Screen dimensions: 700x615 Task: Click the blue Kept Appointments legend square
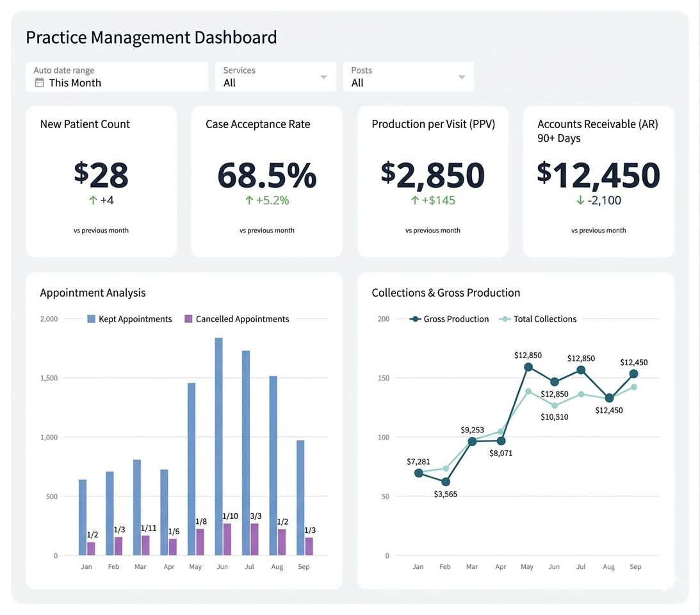[89, 318]
